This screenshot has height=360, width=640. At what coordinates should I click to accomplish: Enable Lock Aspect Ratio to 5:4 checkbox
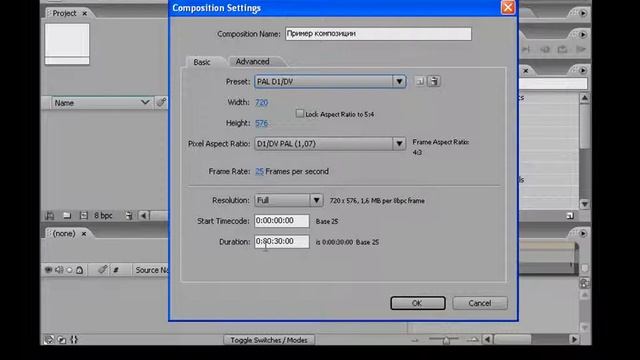pyautogui.click(x=300, y=113)
